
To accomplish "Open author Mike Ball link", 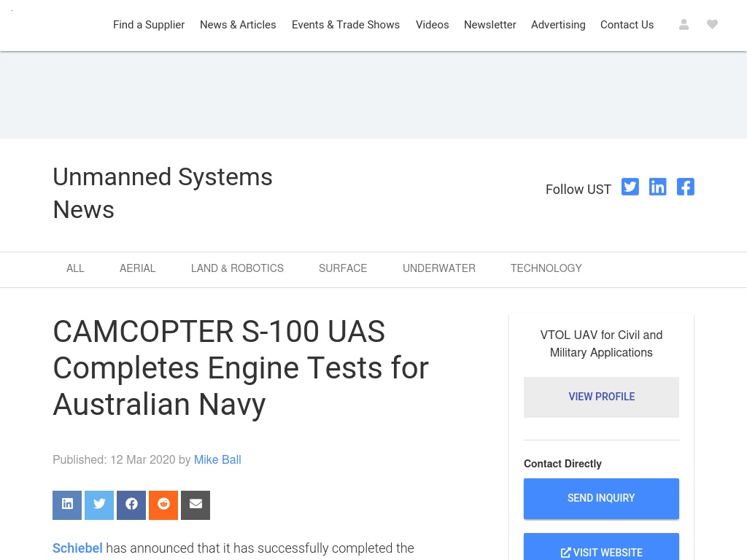I will coord(217,460).
